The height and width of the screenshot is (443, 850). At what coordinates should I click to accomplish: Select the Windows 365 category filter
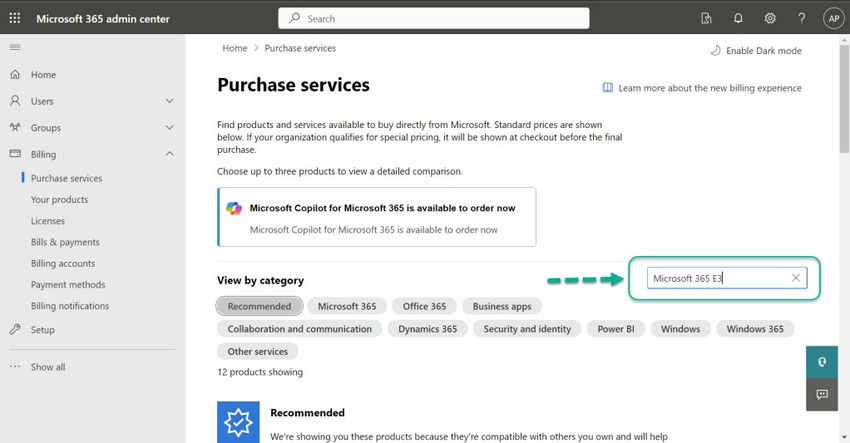[x=755, y=329]
